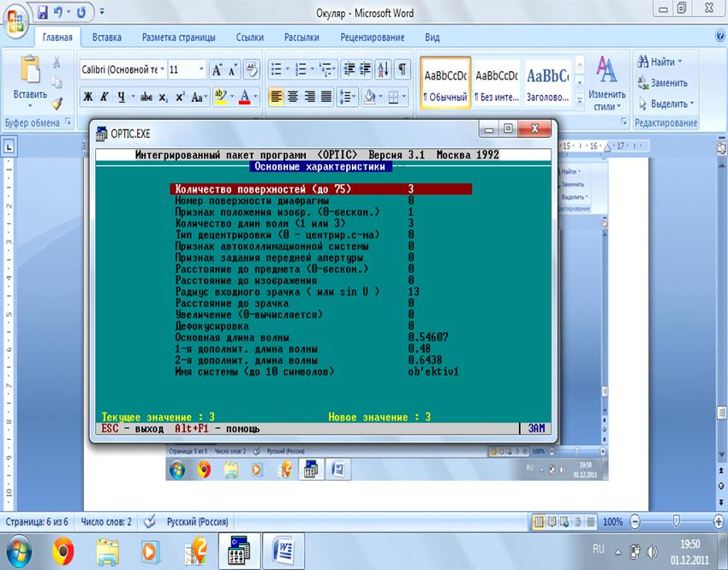
Task: Open the Рецензирование ribbon tab
Action: tap(372, 38)
